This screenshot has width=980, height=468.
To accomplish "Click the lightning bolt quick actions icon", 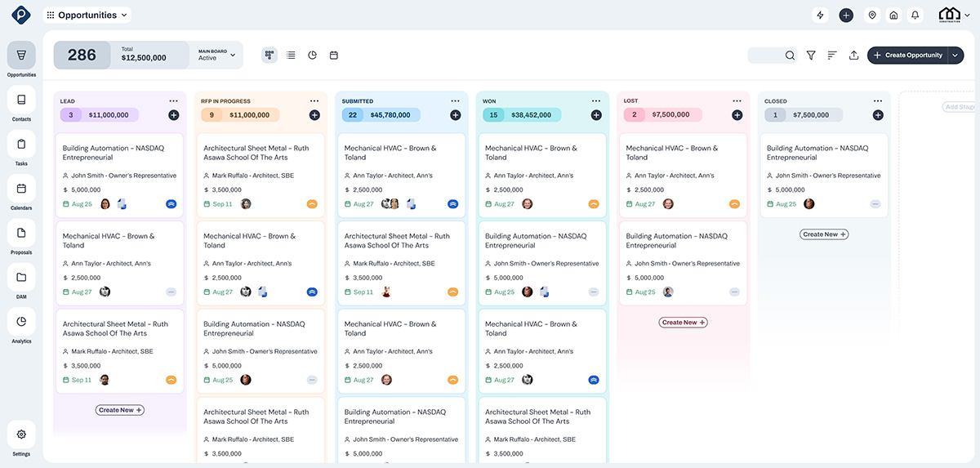I will coord(821,15).
